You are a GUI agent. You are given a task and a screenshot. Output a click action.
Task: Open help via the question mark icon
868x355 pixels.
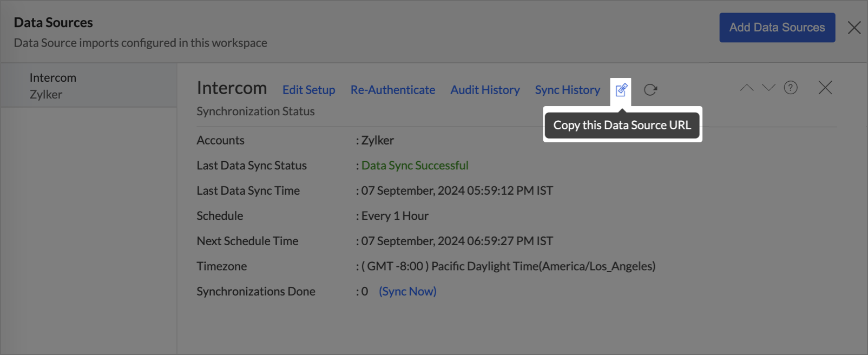(791, 88)
